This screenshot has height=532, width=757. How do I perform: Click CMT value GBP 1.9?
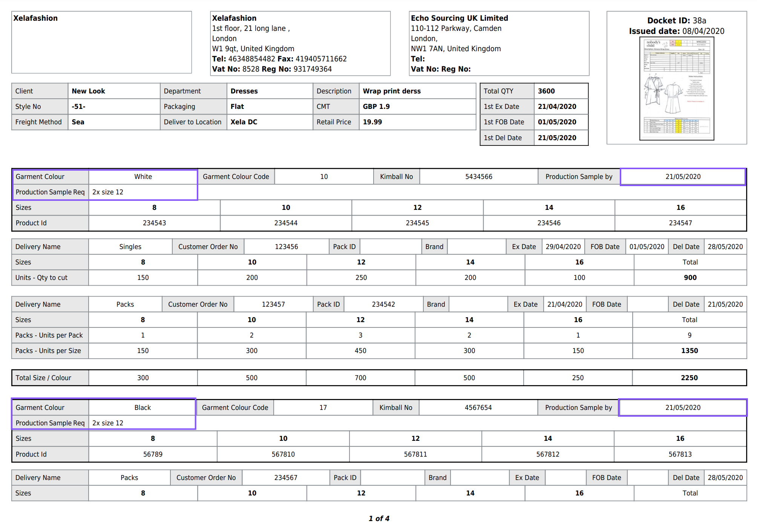pyautogui.click(x=376, y=107)
